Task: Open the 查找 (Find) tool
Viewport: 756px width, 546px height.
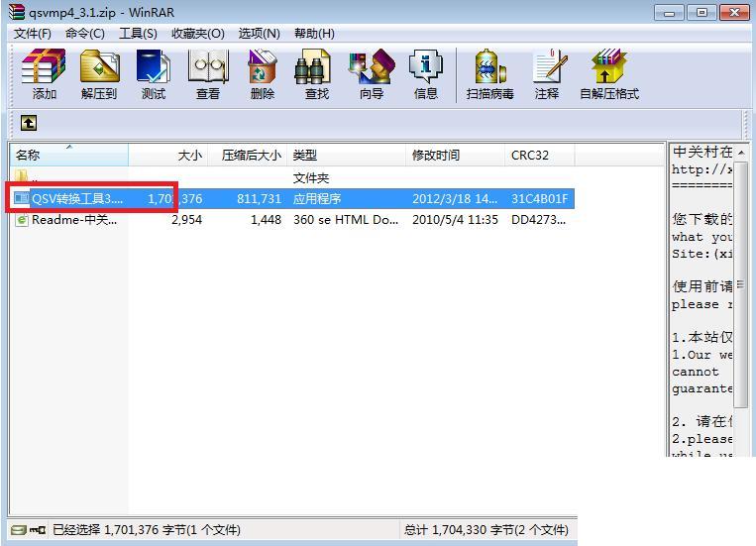Action: pyautogui.click(x=316, y=74)
